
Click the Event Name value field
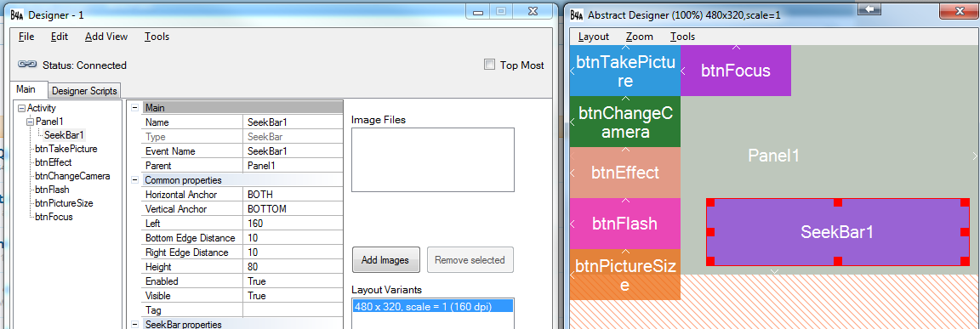tap(293, 151)
